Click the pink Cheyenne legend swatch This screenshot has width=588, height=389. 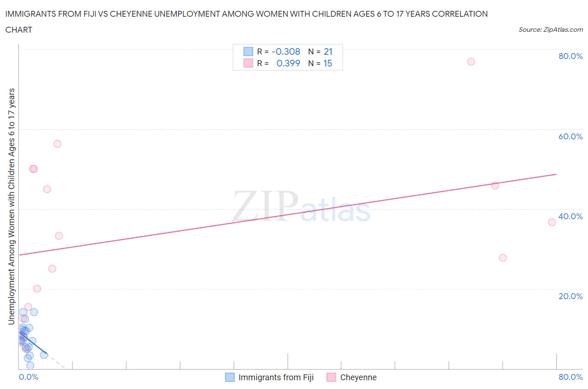pyautogui.click(x=331, y=377)
